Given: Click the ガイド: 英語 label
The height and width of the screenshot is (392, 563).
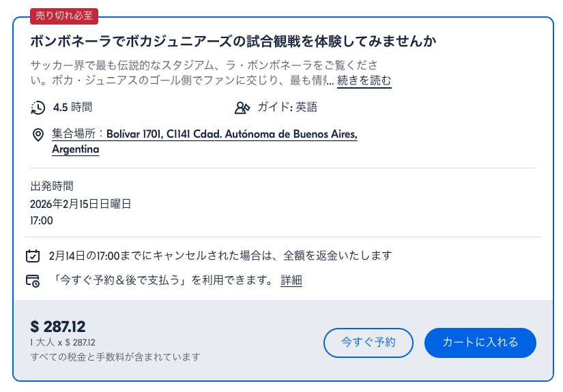Looking at the screenshot, I should tap(287, 107).
